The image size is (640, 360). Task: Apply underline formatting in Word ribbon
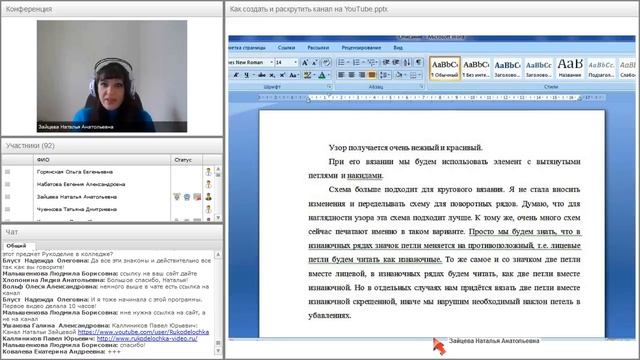point(246,75)
